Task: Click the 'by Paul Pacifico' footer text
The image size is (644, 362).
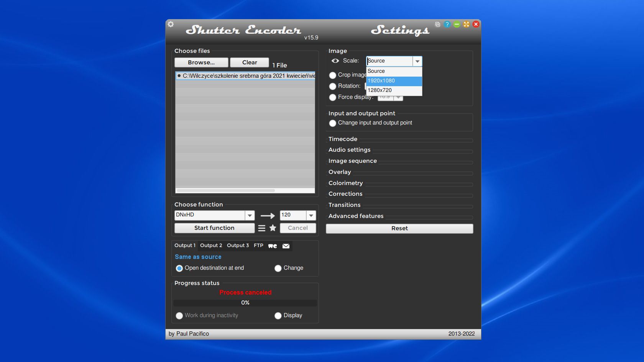Action: coord(189,334)
